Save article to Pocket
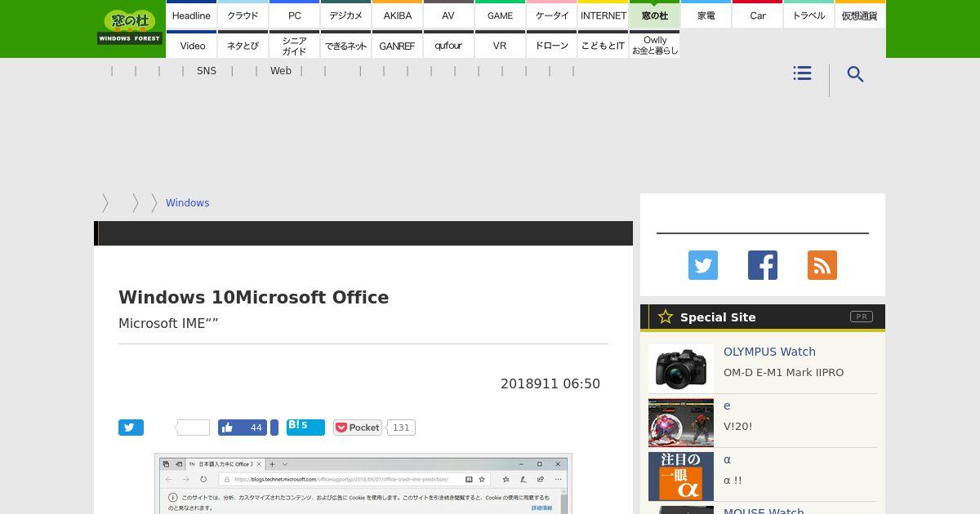The image size is (980, 514). (358, 428)
